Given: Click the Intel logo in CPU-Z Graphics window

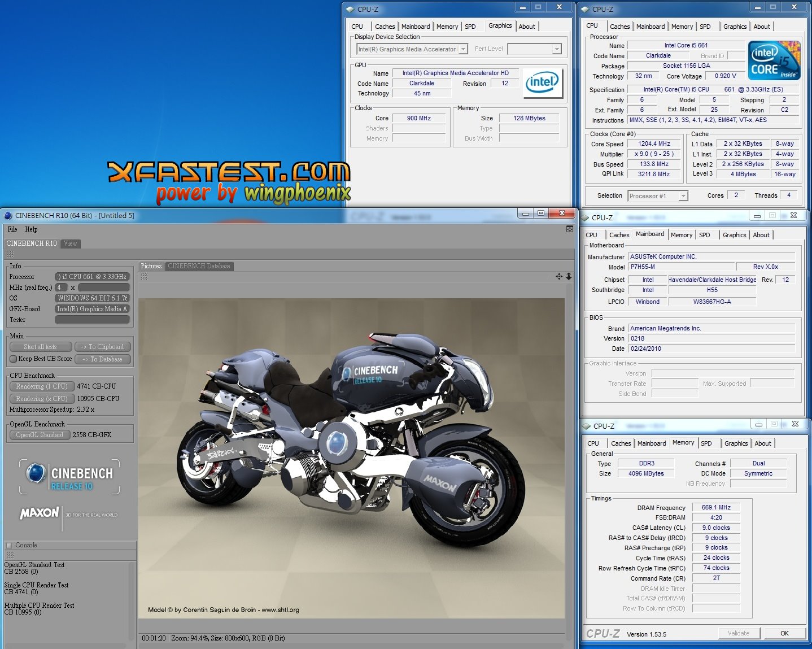Looking at the screenshot, I should pos(543,83).
